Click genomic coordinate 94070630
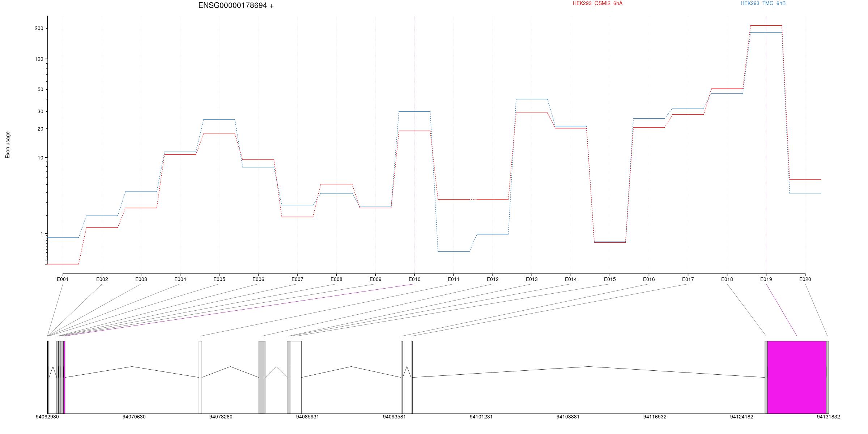 pos(134,417)
